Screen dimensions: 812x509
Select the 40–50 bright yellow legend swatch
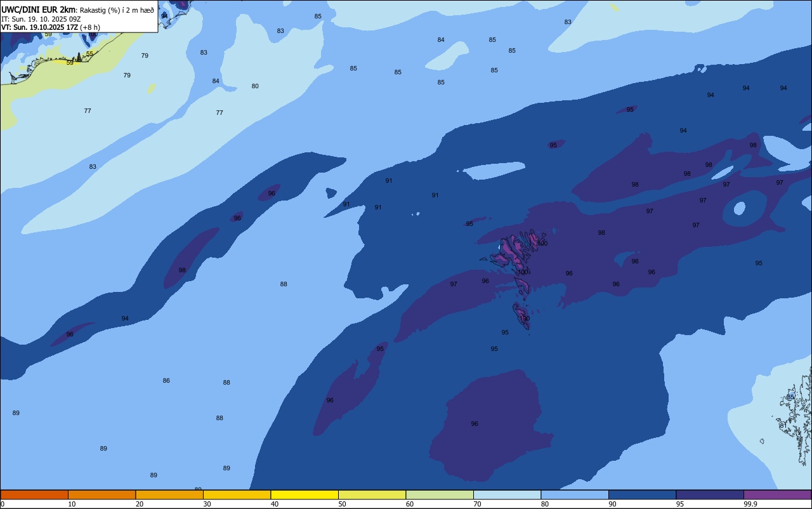tap(304, 494)
